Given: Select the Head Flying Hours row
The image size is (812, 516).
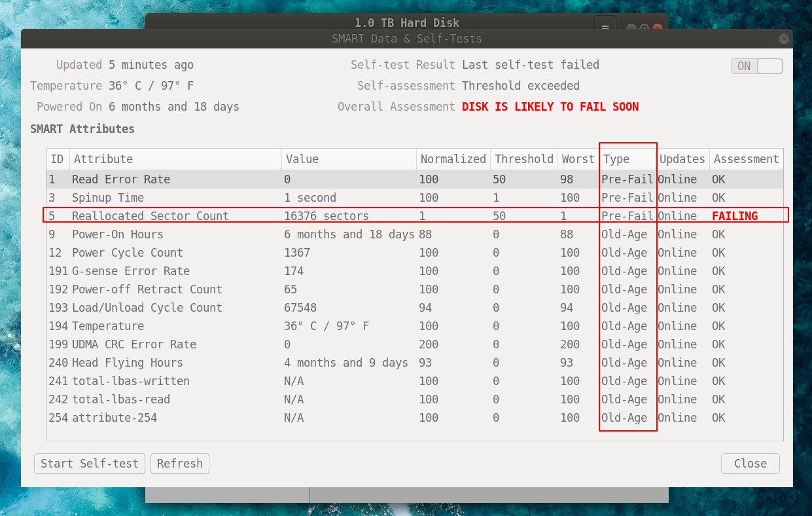Looking at the screenshot, I should pos(128,363).
